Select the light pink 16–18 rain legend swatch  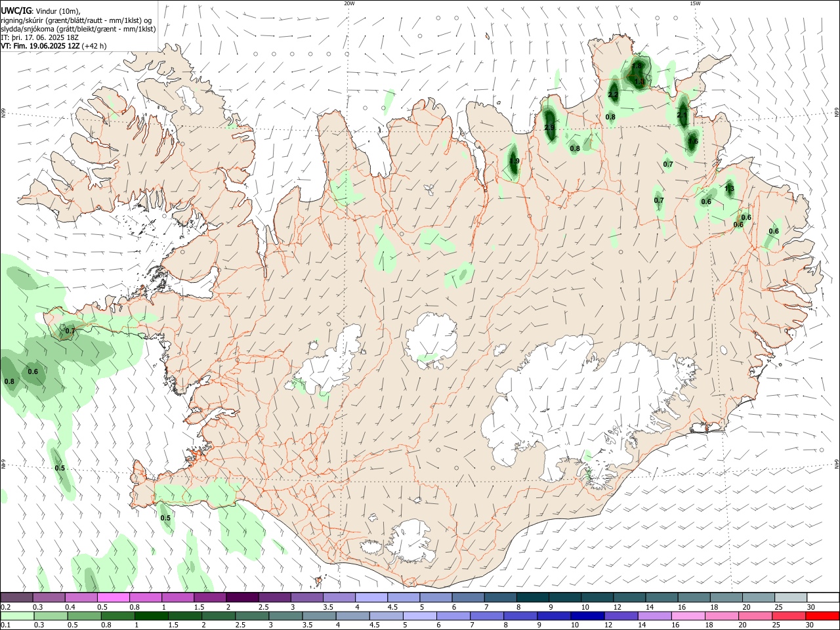688,616
